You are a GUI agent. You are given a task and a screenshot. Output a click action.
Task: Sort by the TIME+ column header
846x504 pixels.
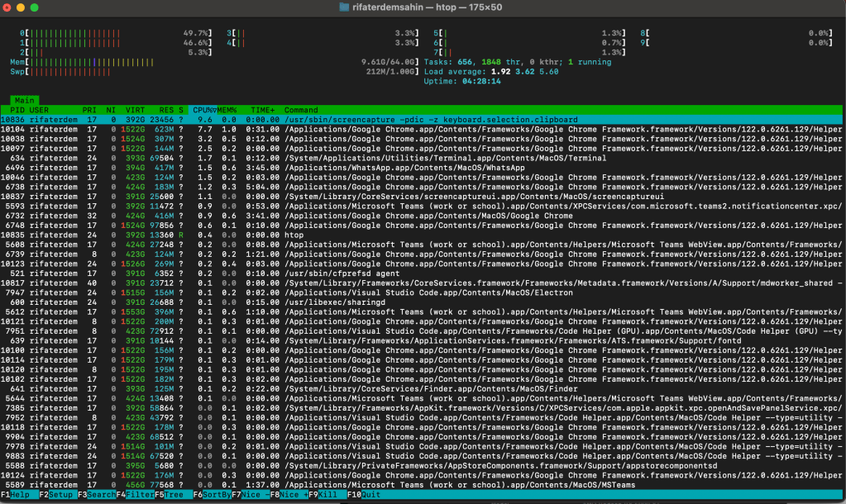click(x=263, y=110)
